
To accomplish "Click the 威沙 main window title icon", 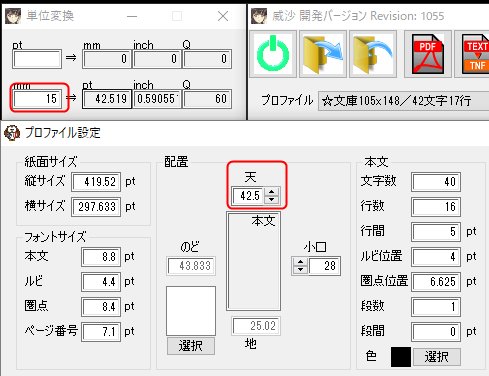I will [259, 16].
